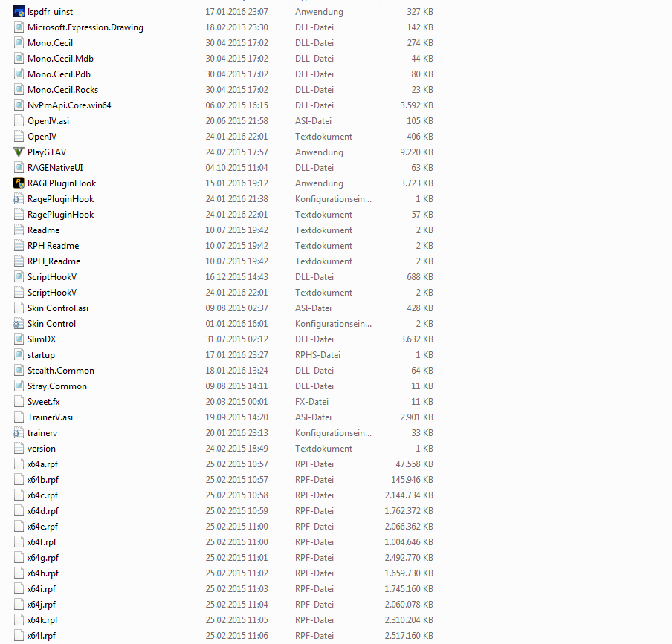Click the Readme text document icon

tap(19, 230)
